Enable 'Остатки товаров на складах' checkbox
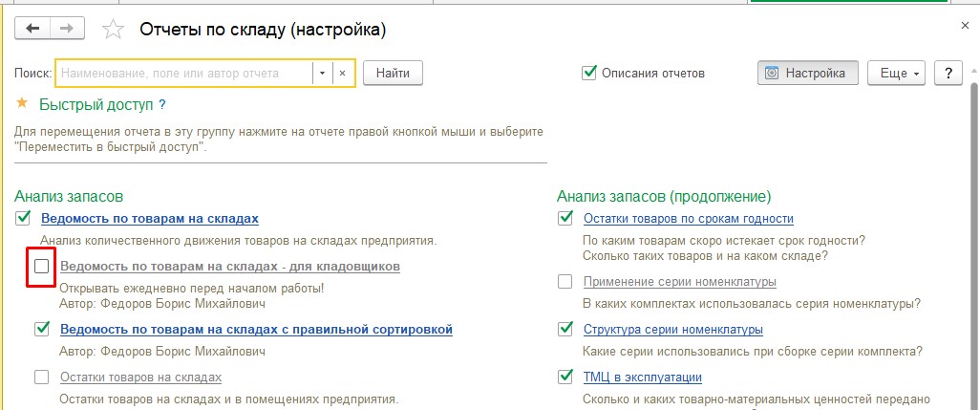 pyautogui.click(x=41, y=378)
